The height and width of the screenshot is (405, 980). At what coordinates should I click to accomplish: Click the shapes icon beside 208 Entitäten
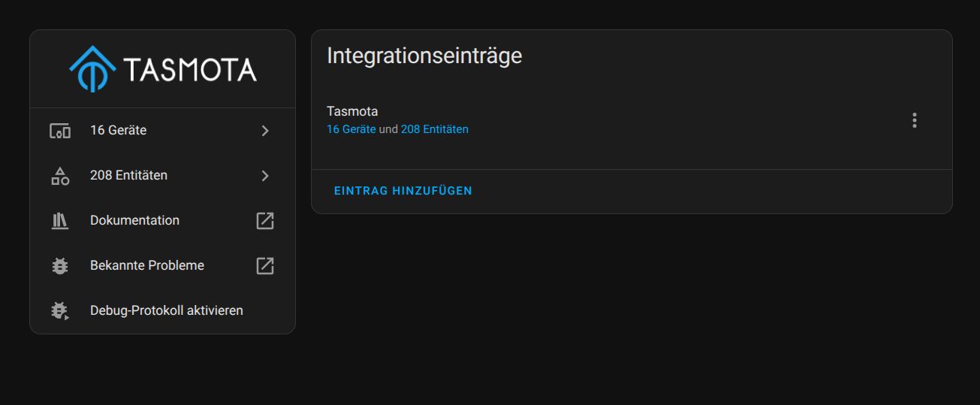pos(60,176)
